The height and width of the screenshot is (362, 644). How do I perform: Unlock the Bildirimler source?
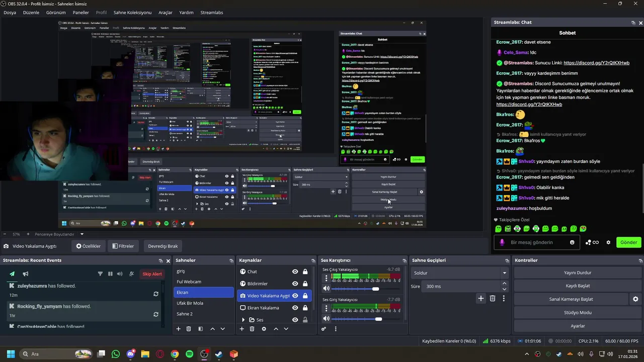(x=305, y=284)
